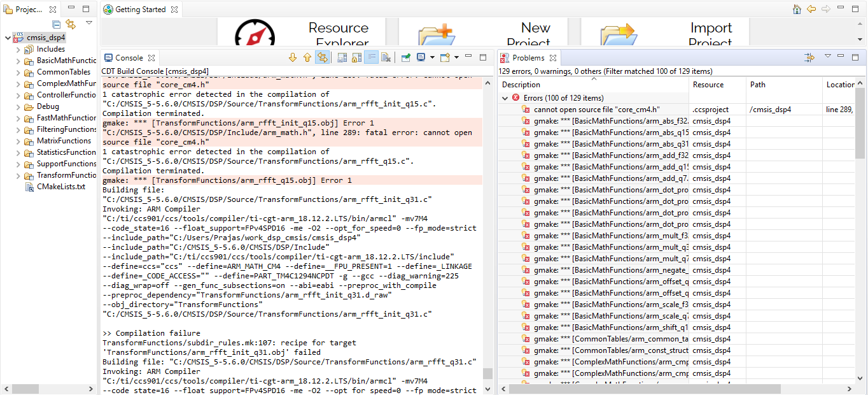Image resolution: width=868 pixels, height=395 pixels.
Task: Click Import Project folder icon
Action: [618, 34]
